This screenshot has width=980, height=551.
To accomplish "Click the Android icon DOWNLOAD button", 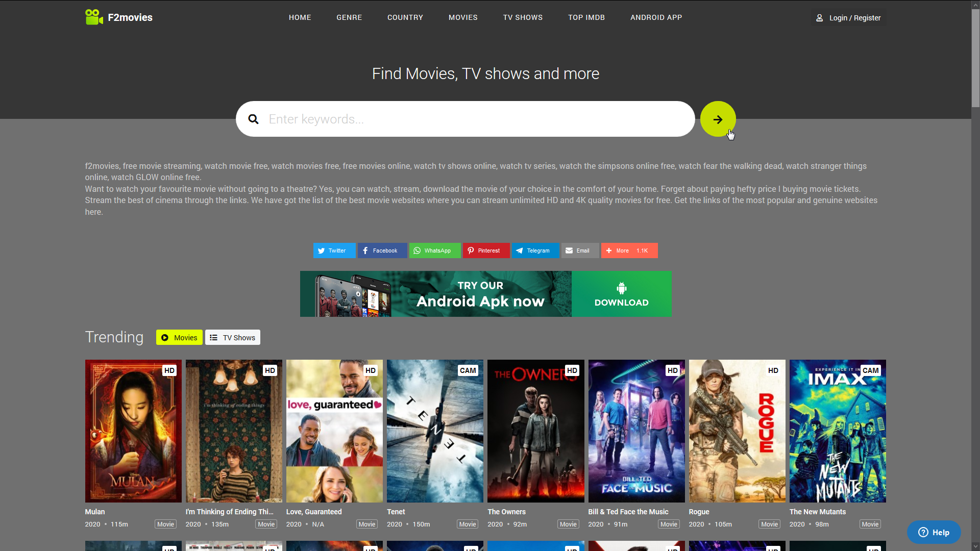I will [621, 294].
